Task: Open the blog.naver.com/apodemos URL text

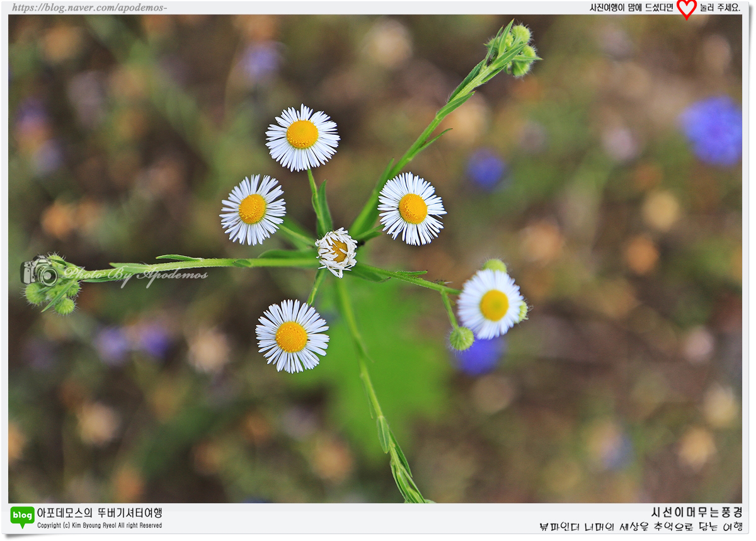Action: [89, 8]
